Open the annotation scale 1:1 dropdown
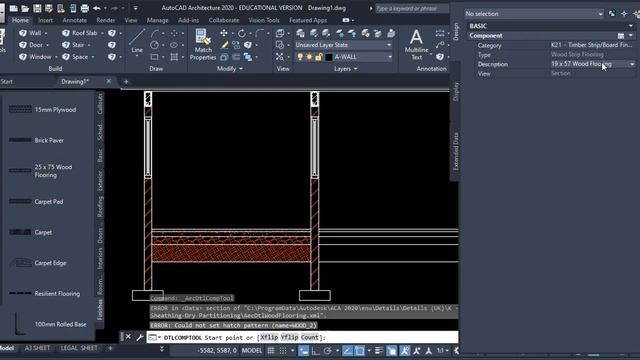The height and width of the screenshot is (360, 640). 443,350
